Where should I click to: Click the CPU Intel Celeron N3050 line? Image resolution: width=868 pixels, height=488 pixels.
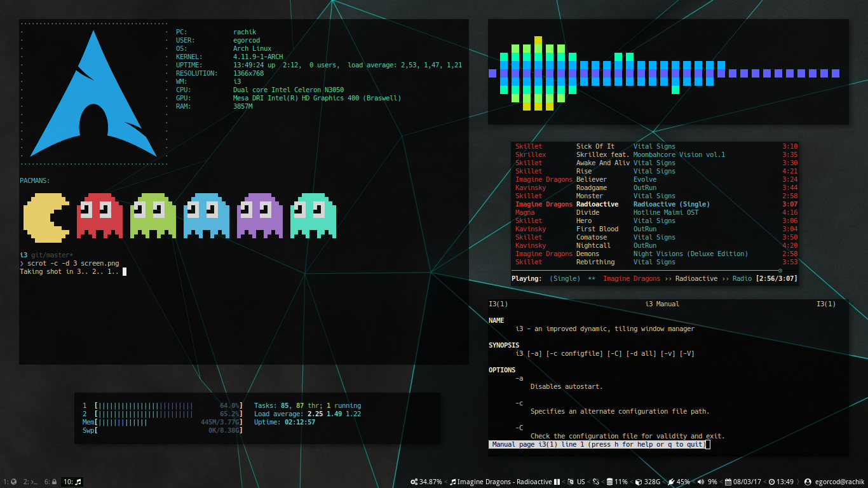(260, 90)
